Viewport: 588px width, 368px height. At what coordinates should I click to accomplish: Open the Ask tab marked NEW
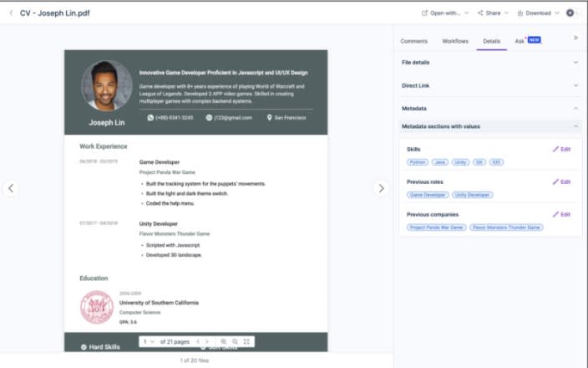coord(528,40)
